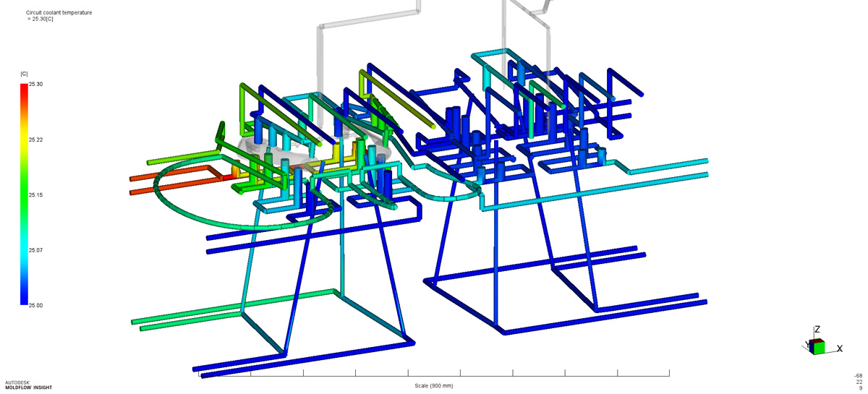Click the Scale (900 mm) label
This screenshot has width=868, height=394.
pos(434,385)
